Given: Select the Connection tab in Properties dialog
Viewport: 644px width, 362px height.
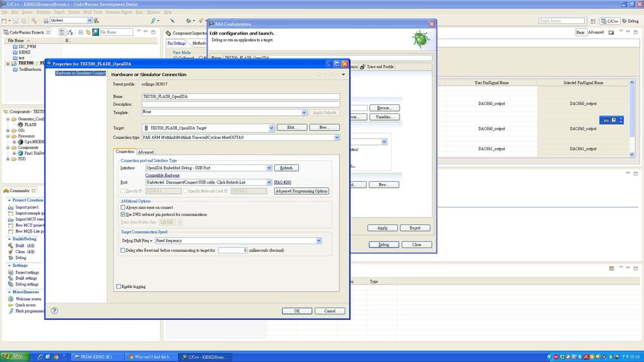Looking at the screenshot, I should pyautogui.click(x=125, y=151).
